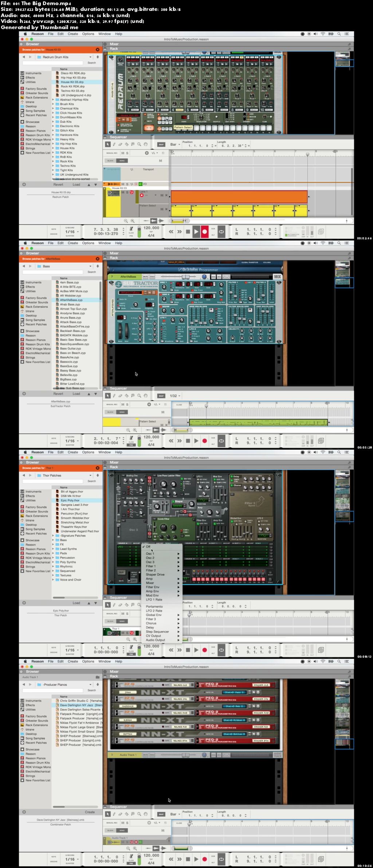
Task: Mute the Pattern Select lane in the Redrum frame
Action: (x=162, y=209)
